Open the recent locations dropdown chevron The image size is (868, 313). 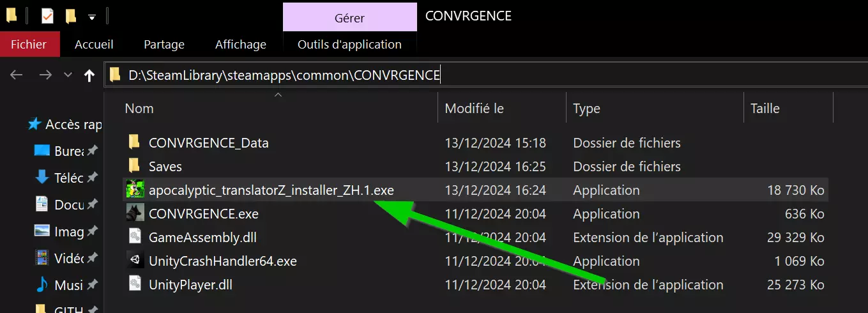point(68,75)
